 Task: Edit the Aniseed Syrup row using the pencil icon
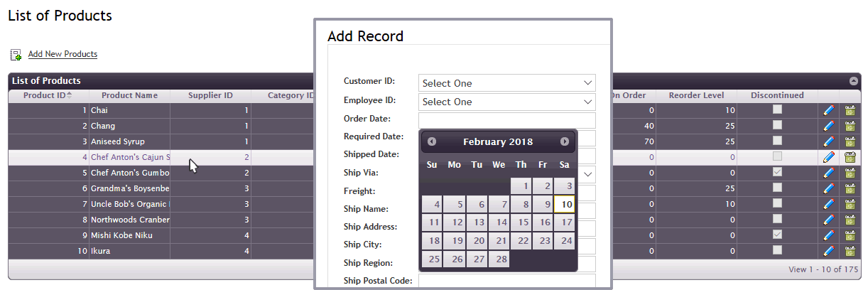(828, 141)
